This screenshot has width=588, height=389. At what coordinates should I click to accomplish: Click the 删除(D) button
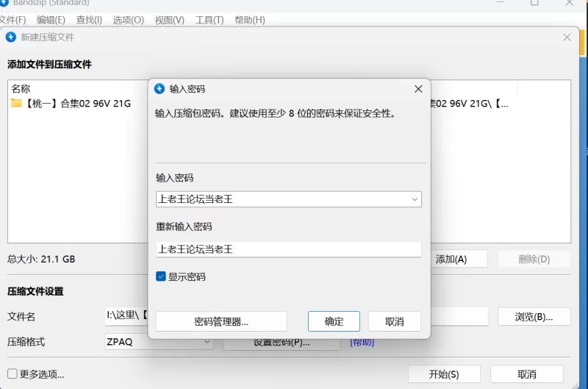[x=534, y=259]
